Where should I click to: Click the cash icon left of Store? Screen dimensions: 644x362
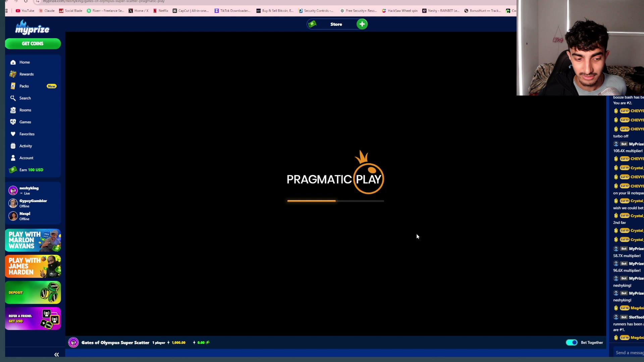(x=312, y=24)
